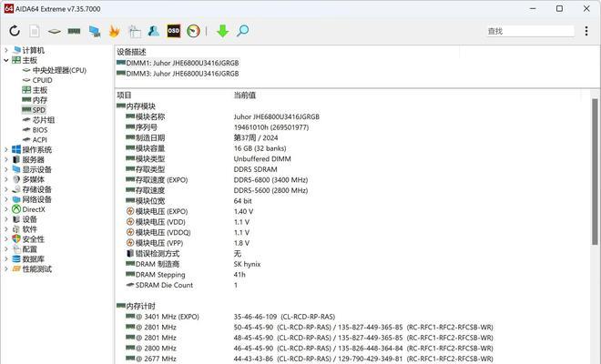Screen dimensions: 601x364
Task: Click inside the 查找 search field
Action: pos(531,31)
